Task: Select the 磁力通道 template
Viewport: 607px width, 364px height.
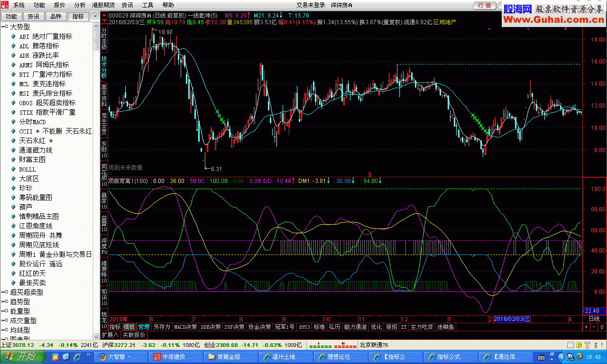Action: point(356,327)
